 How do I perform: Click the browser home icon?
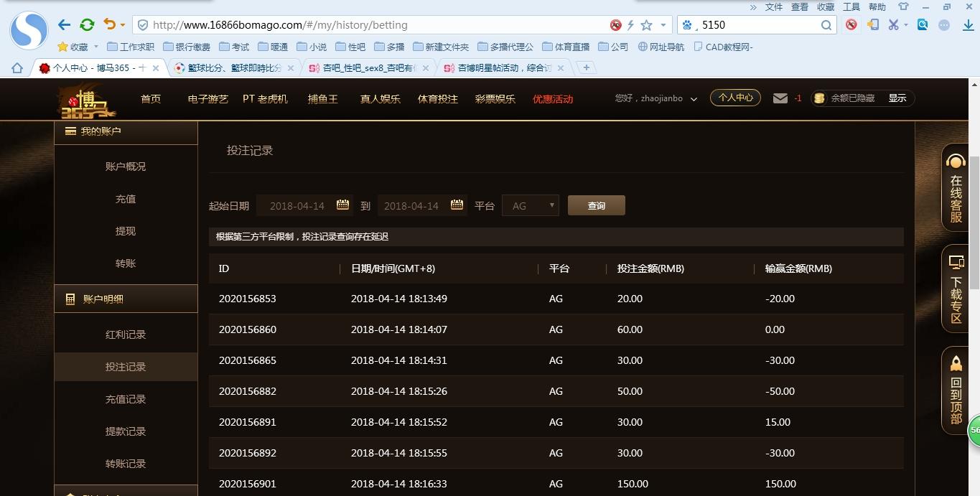pyautogui.click(x=17, y=68)
